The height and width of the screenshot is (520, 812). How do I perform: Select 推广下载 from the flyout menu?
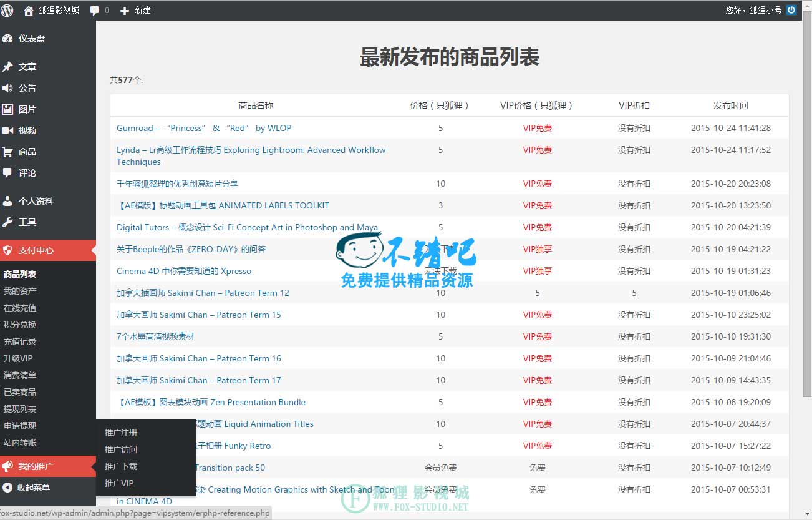(x=121, y=466)
